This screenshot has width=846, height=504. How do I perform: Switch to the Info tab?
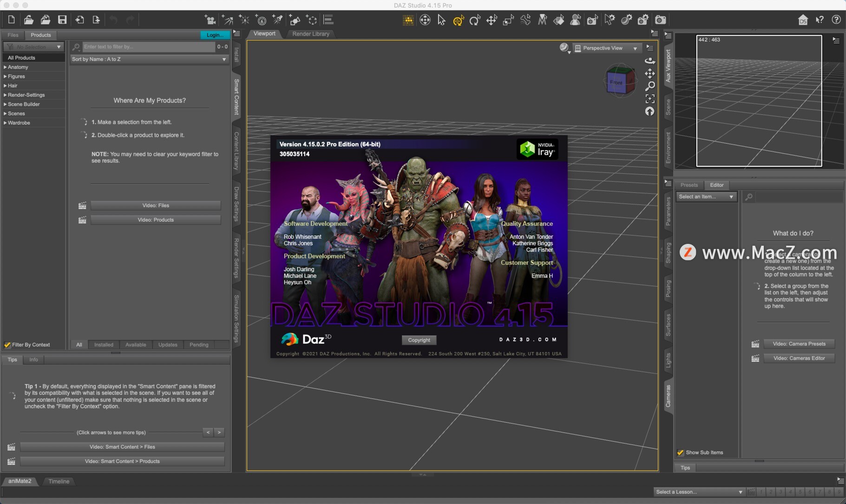pyautogui.click(x=33, y=360)
